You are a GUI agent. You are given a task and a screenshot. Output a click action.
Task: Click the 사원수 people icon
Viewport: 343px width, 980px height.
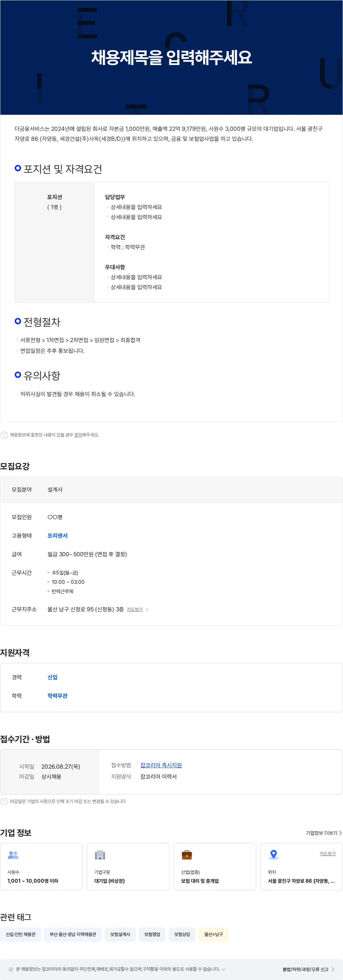click(x=13, y=855)
